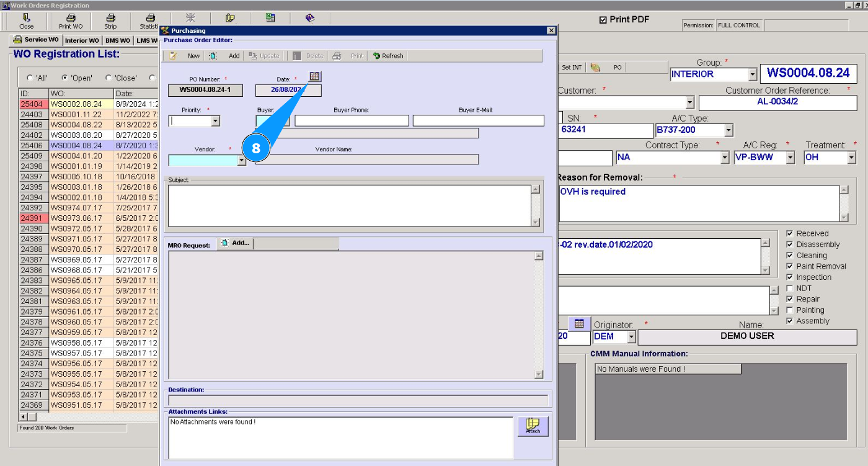Click the Reason for Removal scrollbar down arrow
This screenshot has height=466, width=868.
tap(844, 217)
